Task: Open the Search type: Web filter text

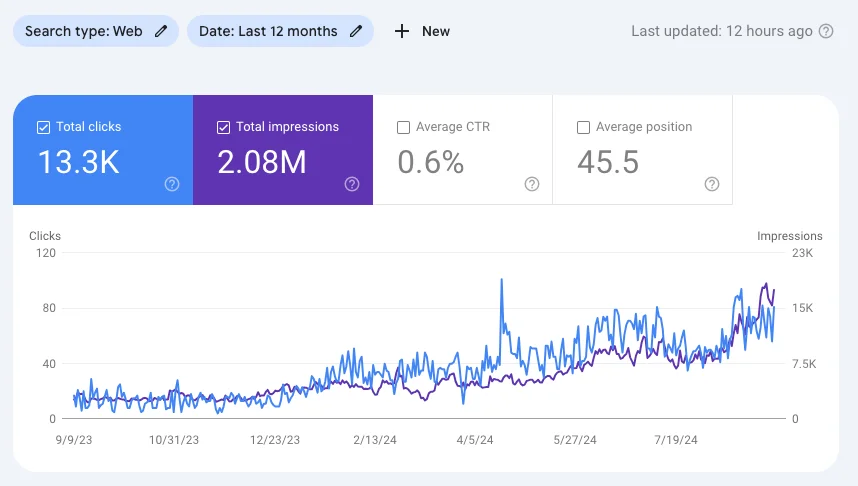Action: [84, 31]
